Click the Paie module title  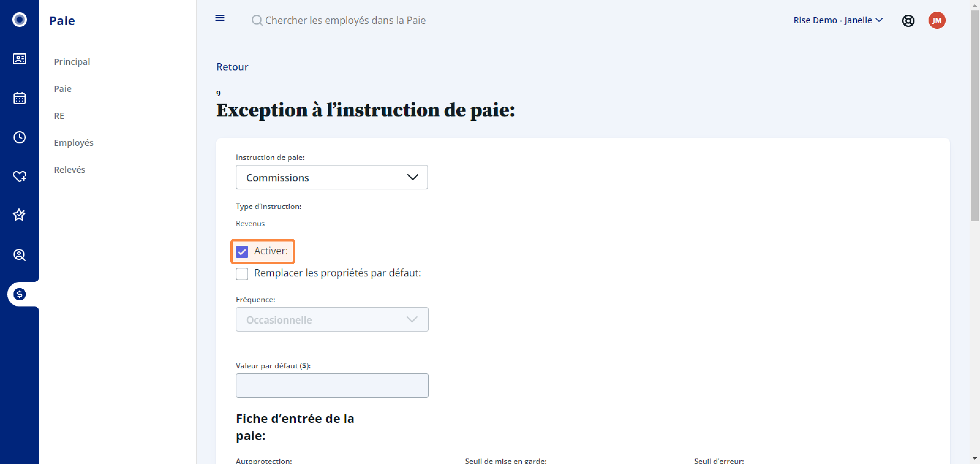coord(62,21)
